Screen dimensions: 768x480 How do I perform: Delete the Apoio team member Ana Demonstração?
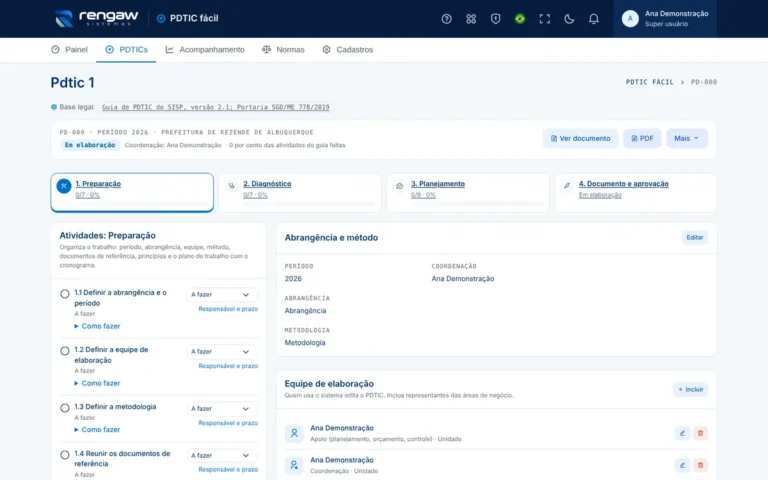(x=700, y=433)
